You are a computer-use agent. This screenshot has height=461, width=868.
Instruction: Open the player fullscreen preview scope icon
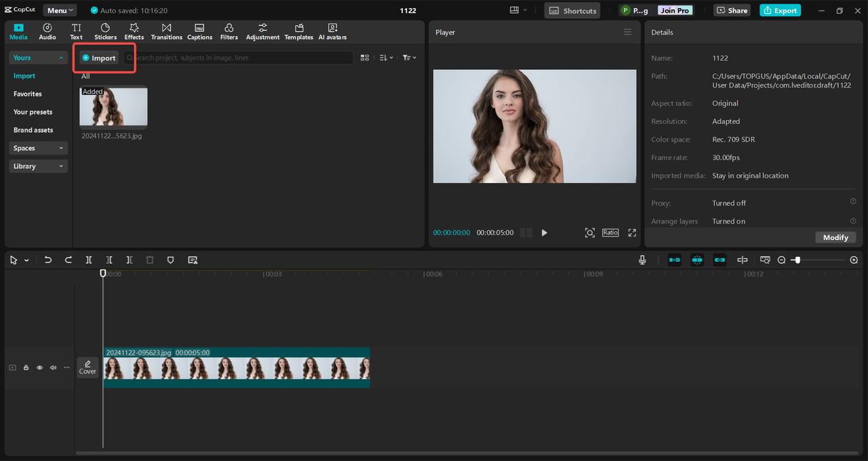point(590,233)
